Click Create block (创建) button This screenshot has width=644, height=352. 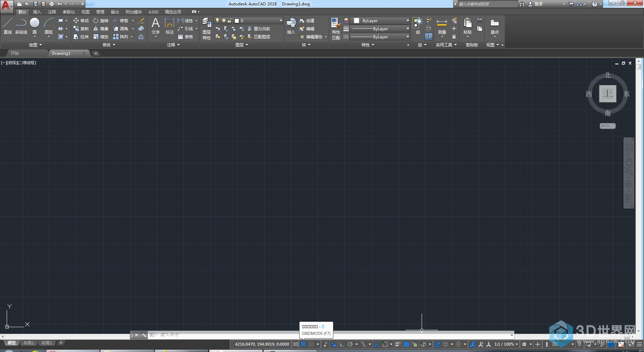[x=307, y=21]
